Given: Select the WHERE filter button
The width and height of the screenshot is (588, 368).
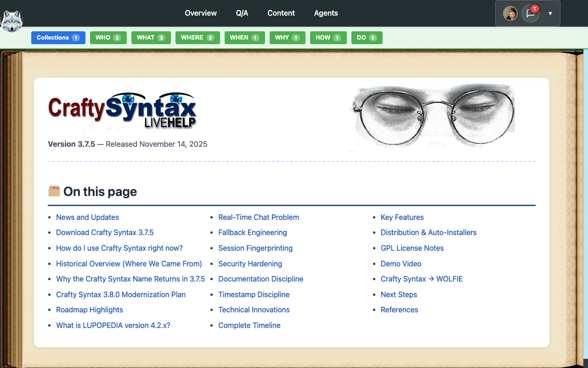Looking at the screenshot, I should click(x=198, y=38).
